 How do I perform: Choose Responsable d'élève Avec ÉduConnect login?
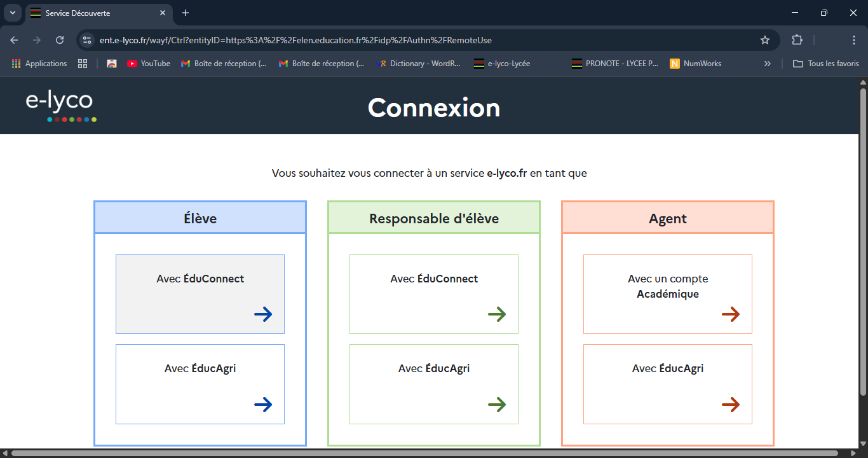coord(434,294)
